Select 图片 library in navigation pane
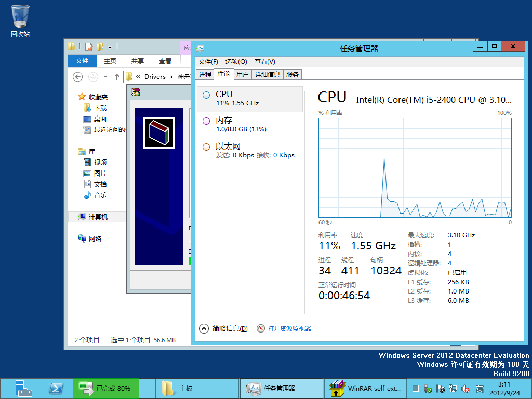The height and width of the screenshot is (399, 532). tap(100, 174)
